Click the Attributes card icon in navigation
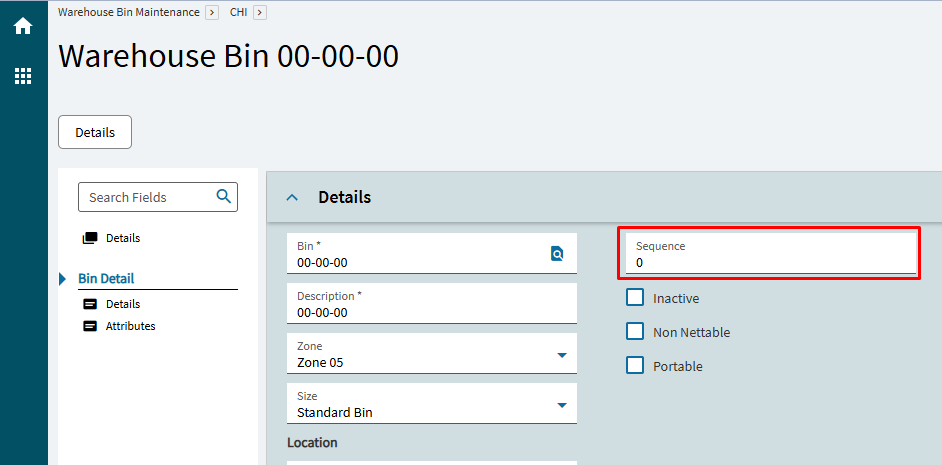Screen dimensions: 942x465 pyautogui.click(x=90, y=326)
